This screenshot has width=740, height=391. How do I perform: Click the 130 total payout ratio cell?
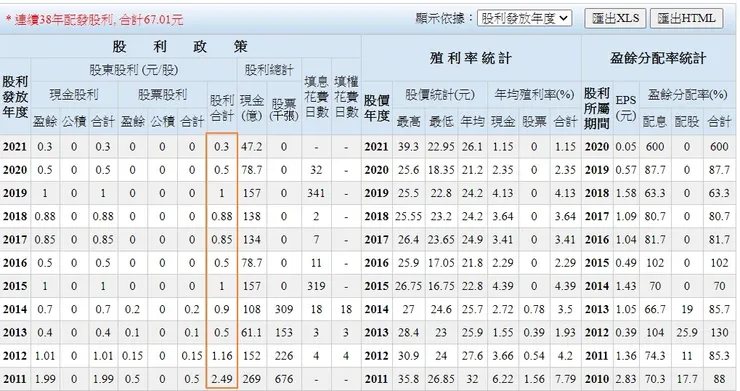click(x=719, y=332)
